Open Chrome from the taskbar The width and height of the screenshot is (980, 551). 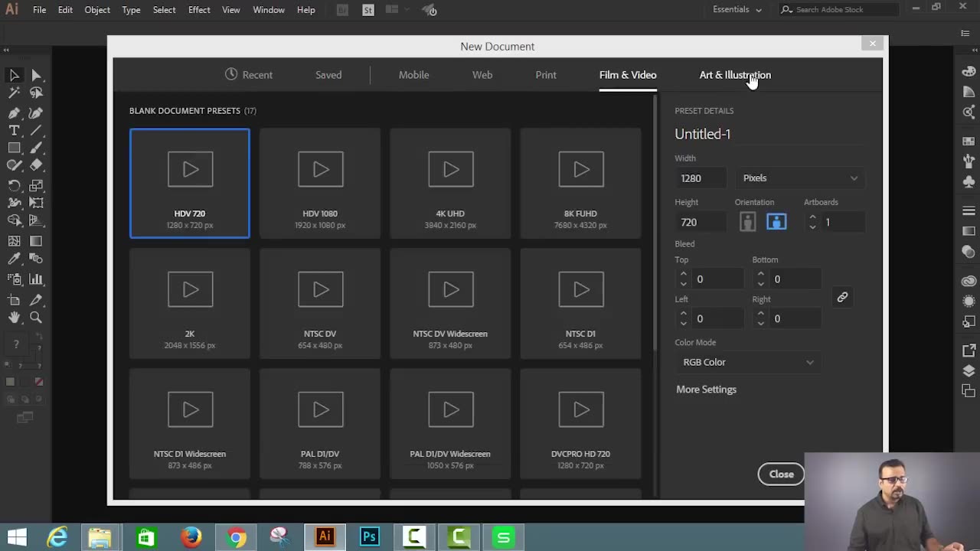(237, 537)
